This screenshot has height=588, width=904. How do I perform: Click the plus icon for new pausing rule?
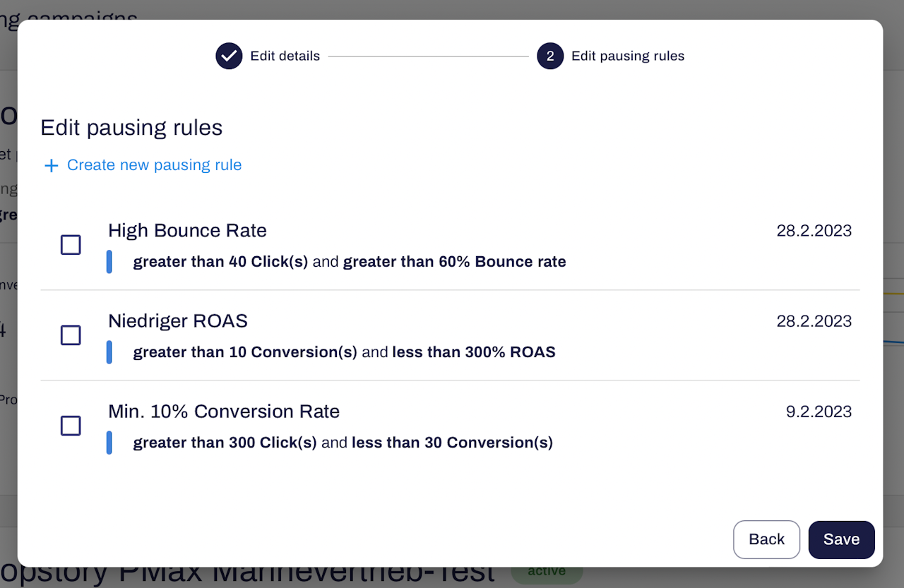tap(51, 166)
